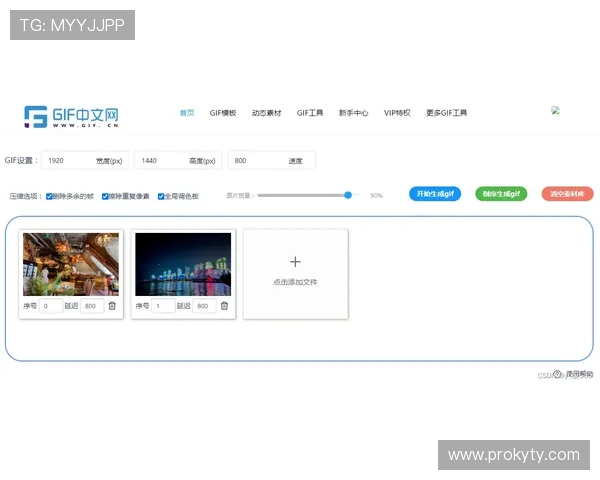Open the VIP特权 nav item
Screen dimensions: 600x480
click(x=397, y=113)
